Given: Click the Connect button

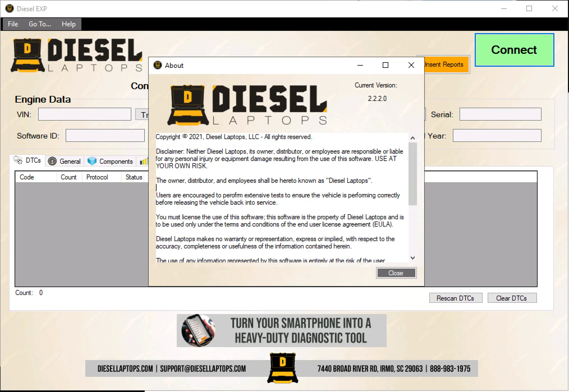Looking at the screenshot, I should (514, 50).
